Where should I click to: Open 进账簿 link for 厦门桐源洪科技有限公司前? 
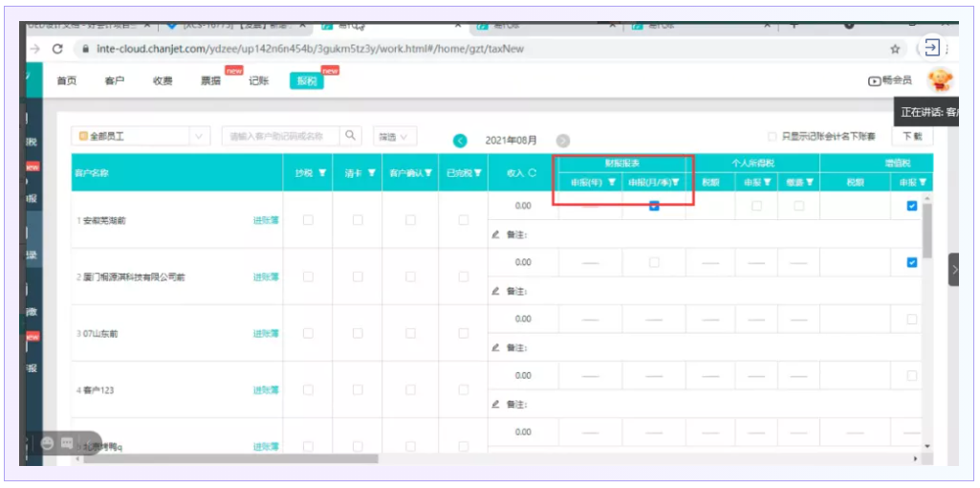tap(266, 277)
